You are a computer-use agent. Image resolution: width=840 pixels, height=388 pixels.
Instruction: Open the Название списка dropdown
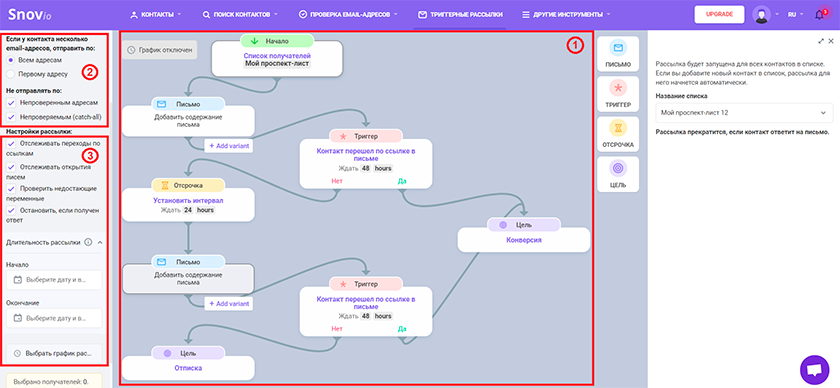744,113
